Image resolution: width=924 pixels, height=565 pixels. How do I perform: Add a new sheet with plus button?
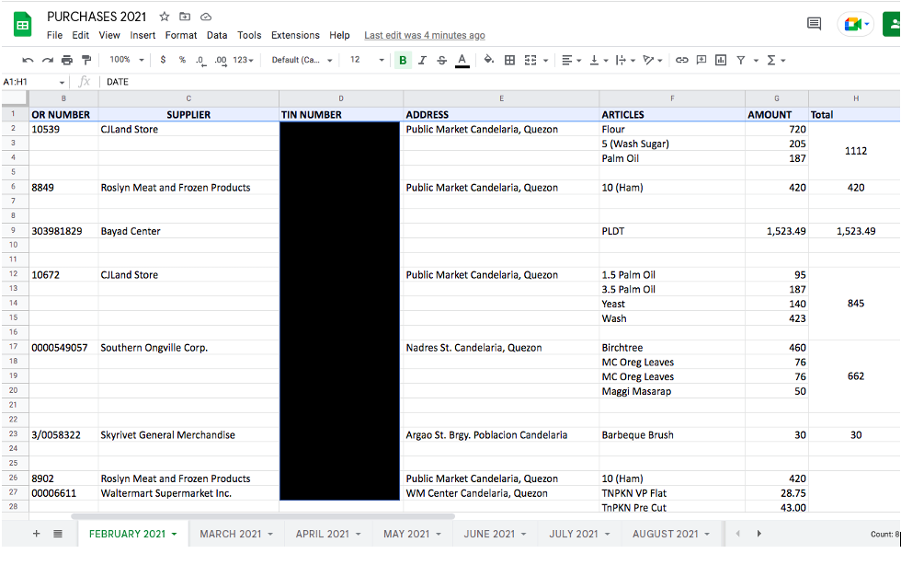(x=37, y=534)
